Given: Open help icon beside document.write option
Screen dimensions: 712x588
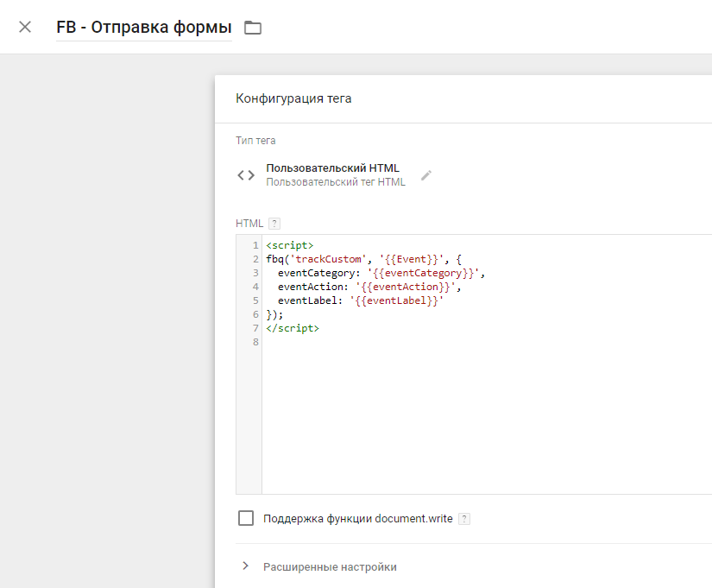Looking at the screenshot, I should (x=464, y=519).
